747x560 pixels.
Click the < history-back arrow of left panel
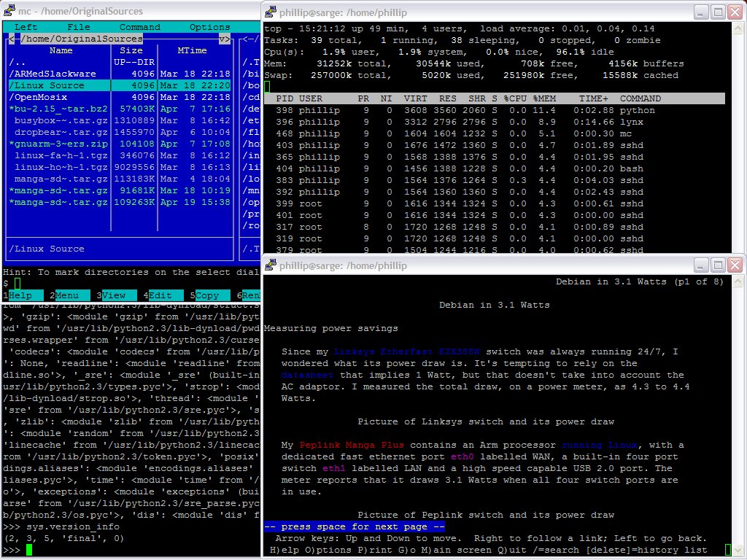[x=12, y=39]
